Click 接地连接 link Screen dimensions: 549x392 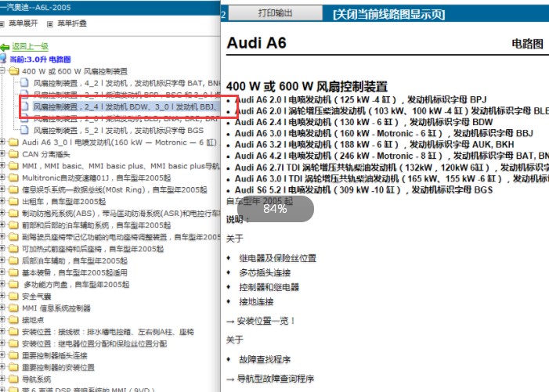(x=256, y=302)
